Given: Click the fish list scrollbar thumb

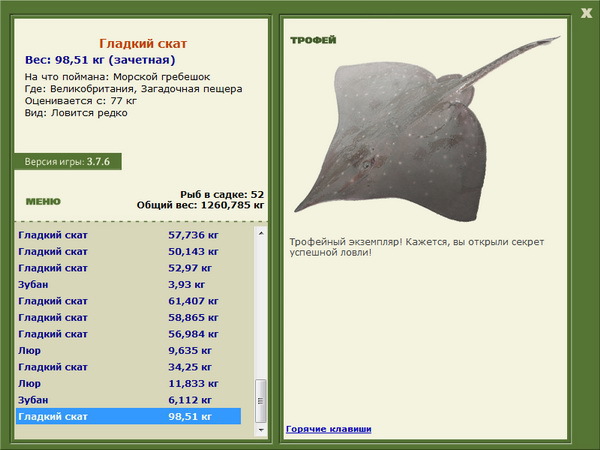Looking at the screenshot, I should tap(261, 400).
